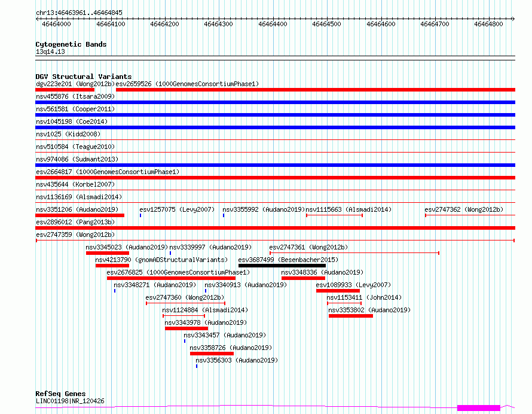Inspect nsv3358726 (Audano2019) label

[x=231, y=348]
